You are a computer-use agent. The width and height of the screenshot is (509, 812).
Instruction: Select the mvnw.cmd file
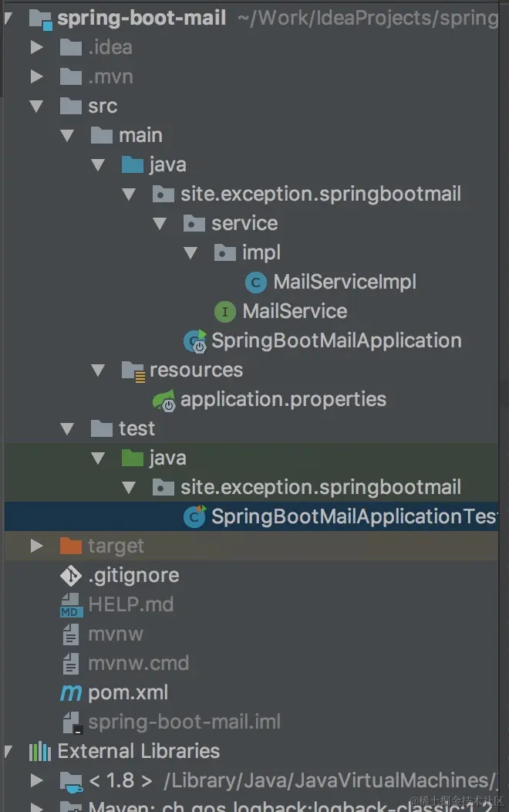[139, 663]
